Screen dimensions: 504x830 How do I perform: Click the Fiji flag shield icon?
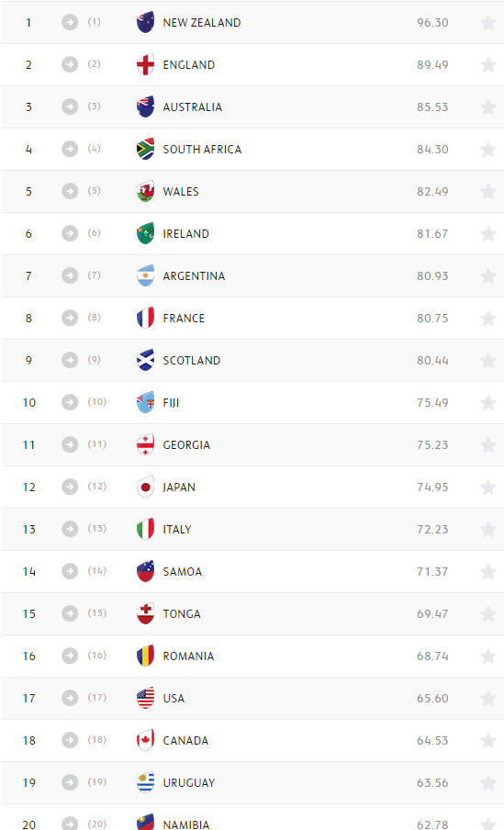coord(146,402)
